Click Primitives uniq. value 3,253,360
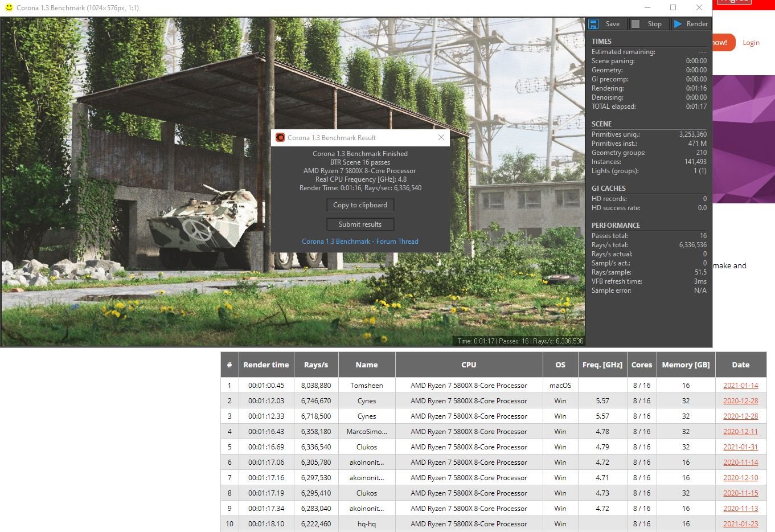Viewport: 775px width, 532px height. pos(693,134)
